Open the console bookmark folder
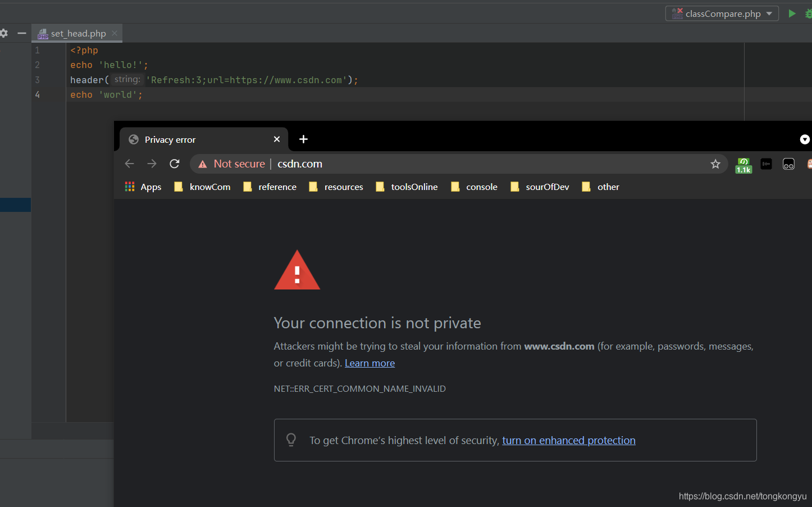812x507 pixels. coord(474,187)
